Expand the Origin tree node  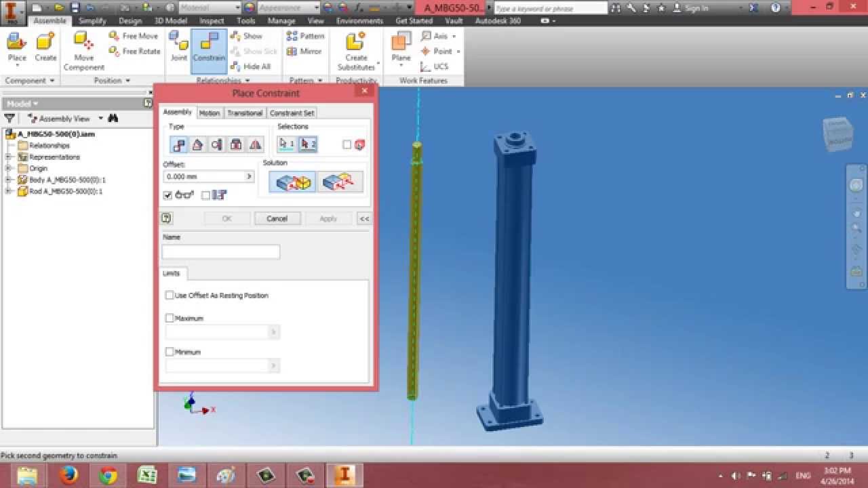(x=9, y=169)
